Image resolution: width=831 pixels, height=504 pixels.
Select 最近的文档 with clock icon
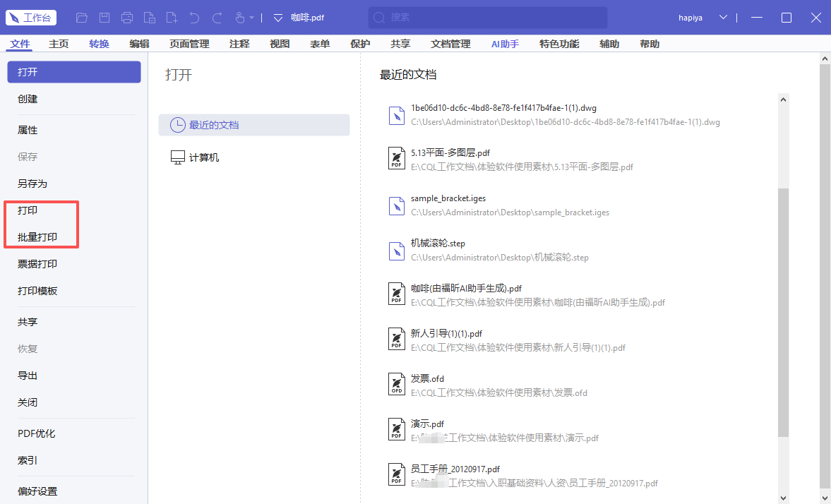[254, 125]
